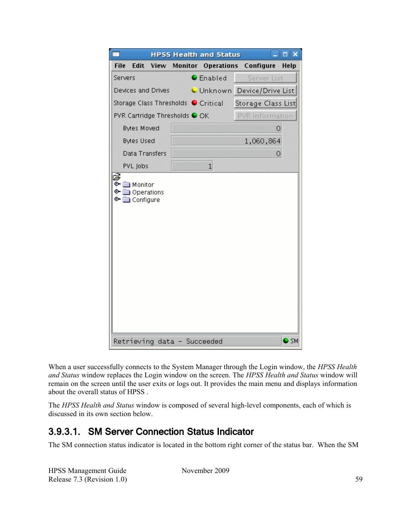This screenshot has height=532, width=411.
Task: Click the 'Bytes Moved' label
Action: tap(141, 128)
